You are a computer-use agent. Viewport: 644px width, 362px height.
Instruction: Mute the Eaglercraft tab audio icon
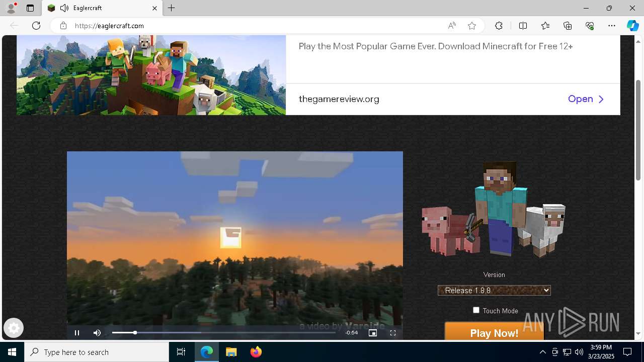pos(64,8)
